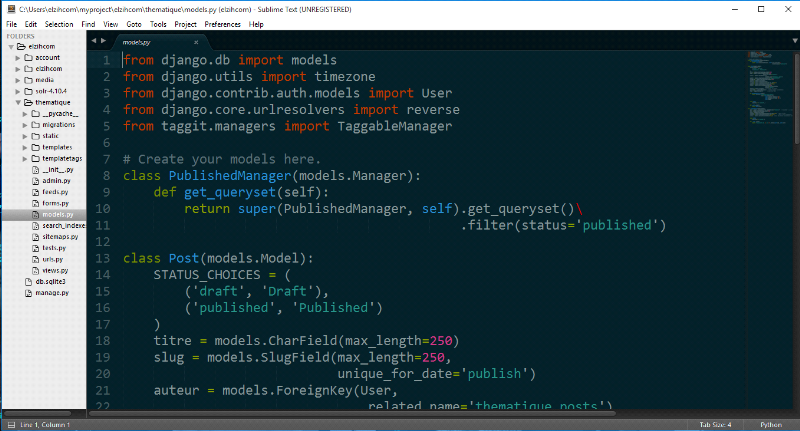Image resolution: width=800 pixels, height=431 pixels.
Task: Close the models.py tab
Action: click(194, 43)
